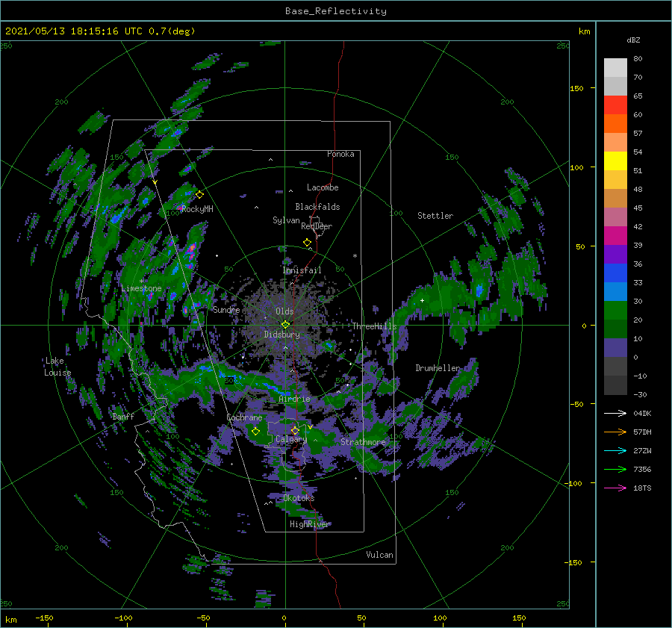Pick the dark orange 60 dBZ swatch

pos(615,124)
